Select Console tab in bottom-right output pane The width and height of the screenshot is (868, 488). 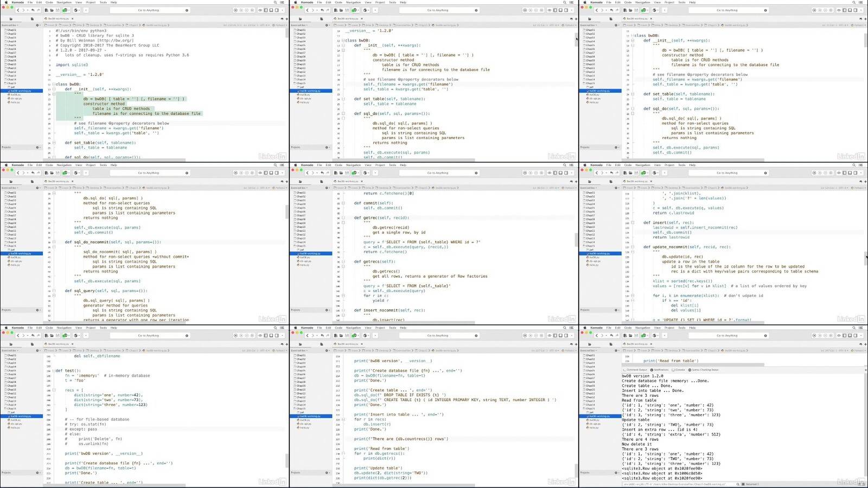click(679, 370)
